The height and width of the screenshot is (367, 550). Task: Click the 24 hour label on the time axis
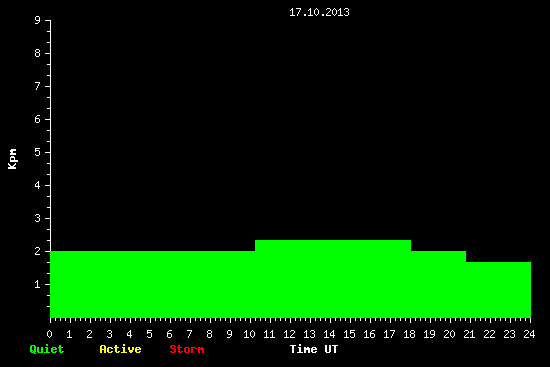[x=529, y=334]
